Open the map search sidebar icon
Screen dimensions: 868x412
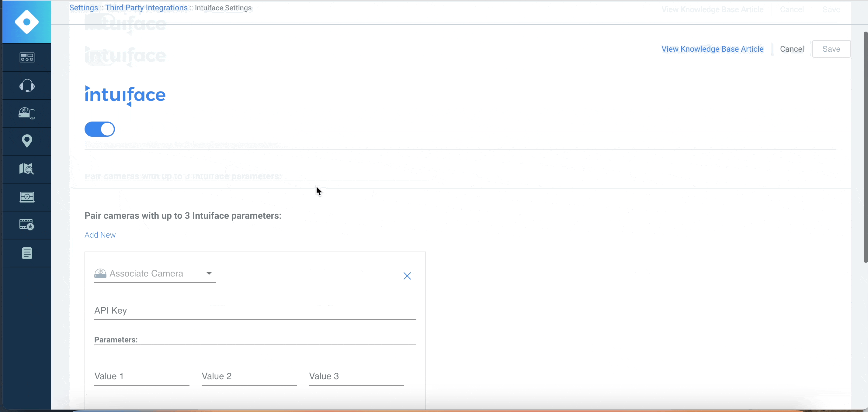(27, 169)
